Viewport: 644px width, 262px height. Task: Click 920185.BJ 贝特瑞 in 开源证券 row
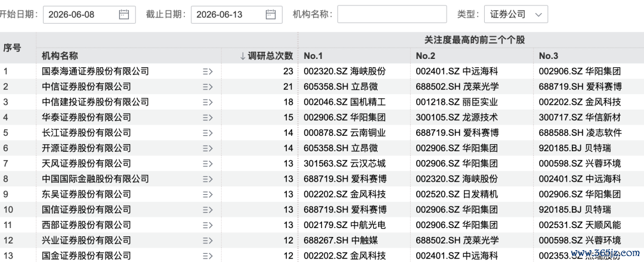(x=575, y=148)
